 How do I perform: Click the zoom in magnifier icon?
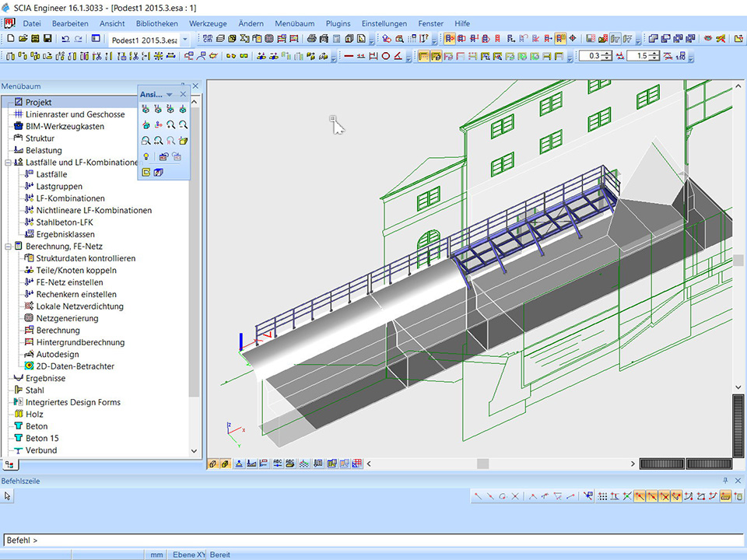pyautogui.click(x=170, y=125)
